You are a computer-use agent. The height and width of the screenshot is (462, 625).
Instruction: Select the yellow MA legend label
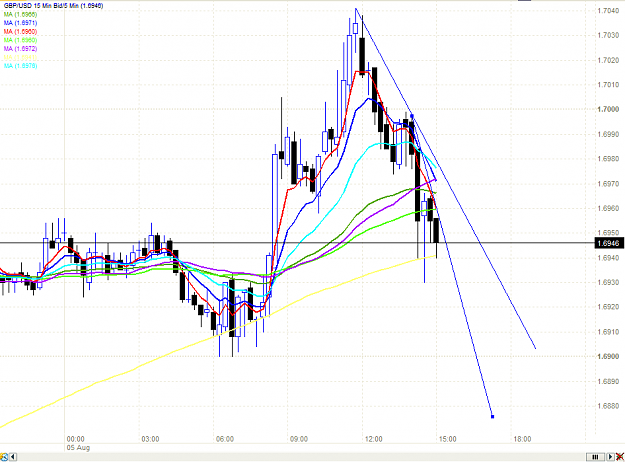click(x=20, y=57)
